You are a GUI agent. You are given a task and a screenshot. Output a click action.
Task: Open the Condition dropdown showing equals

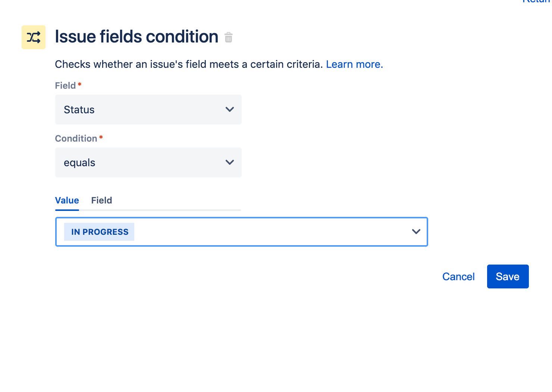[x=148, y=162]
